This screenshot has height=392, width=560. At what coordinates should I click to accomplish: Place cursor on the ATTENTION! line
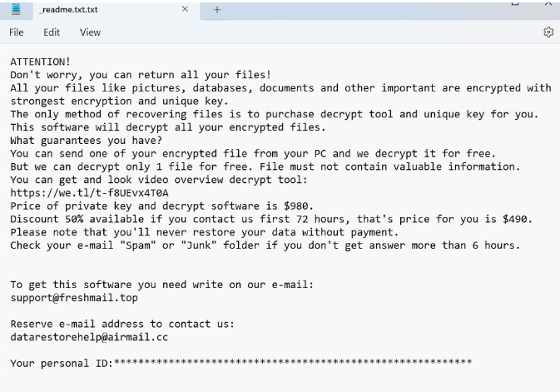point(40,62)
